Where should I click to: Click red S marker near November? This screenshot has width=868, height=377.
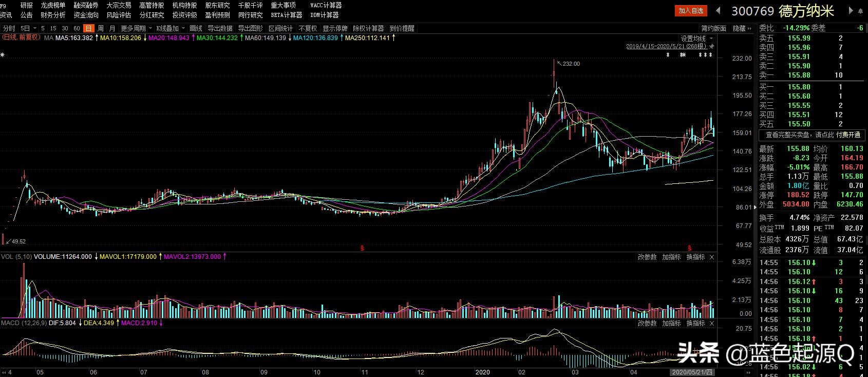click(x=363, y=248)
